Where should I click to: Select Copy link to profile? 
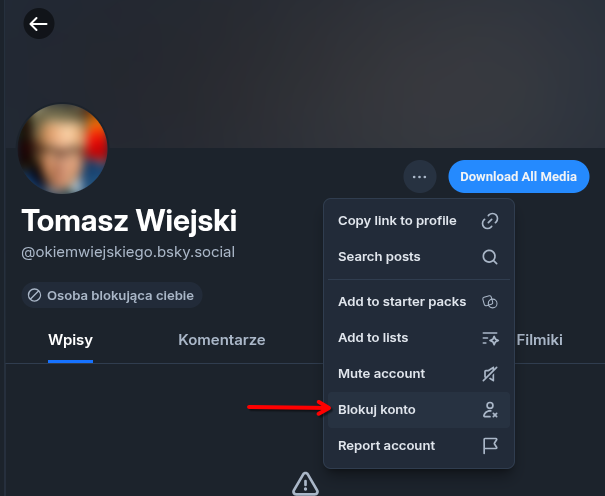coord(397,221)
